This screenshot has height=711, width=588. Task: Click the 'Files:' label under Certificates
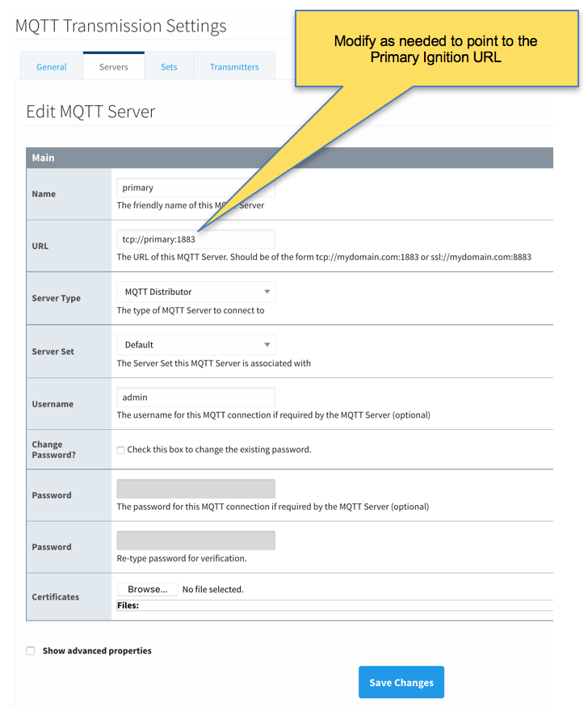[128, 605]
